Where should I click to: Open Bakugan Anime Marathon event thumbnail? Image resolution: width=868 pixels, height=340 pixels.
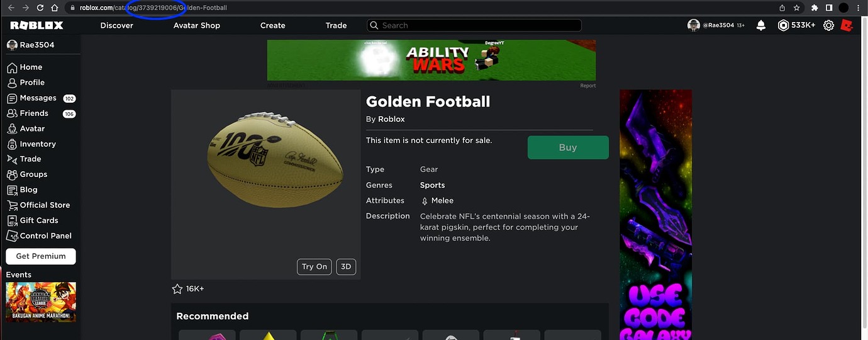[x=41, y=302]
